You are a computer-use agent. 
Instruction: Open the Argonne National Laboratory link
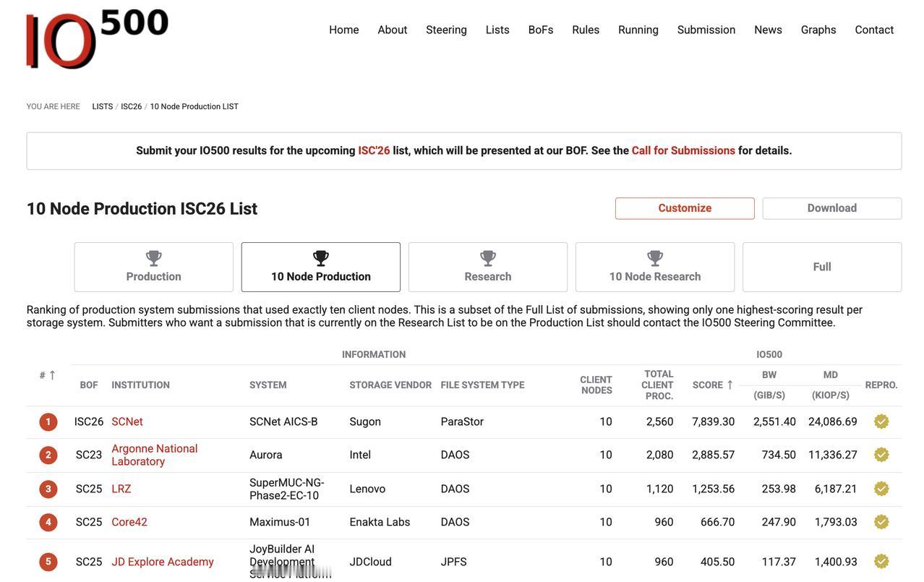(155, 455)
